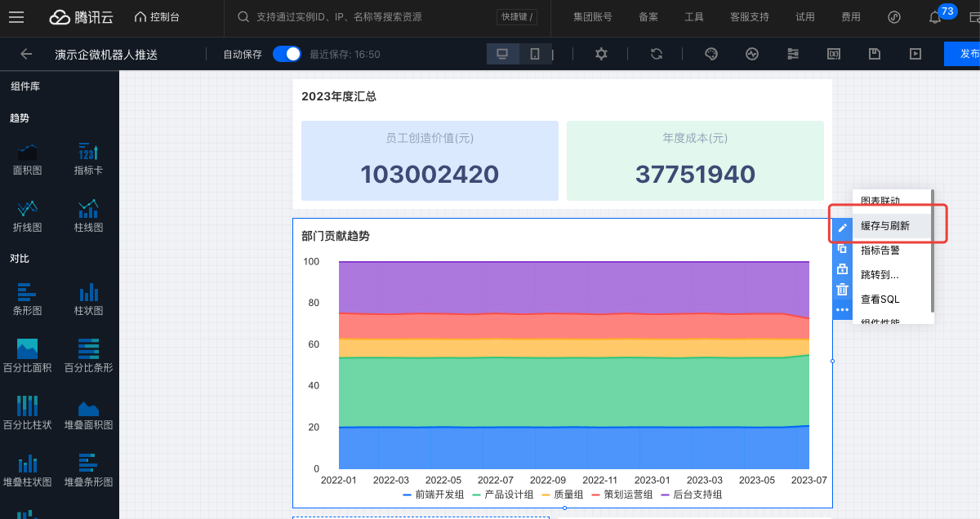The image size is (980, 519).
Task: Expand the three-dot more options button
Action: click(842, 310)
